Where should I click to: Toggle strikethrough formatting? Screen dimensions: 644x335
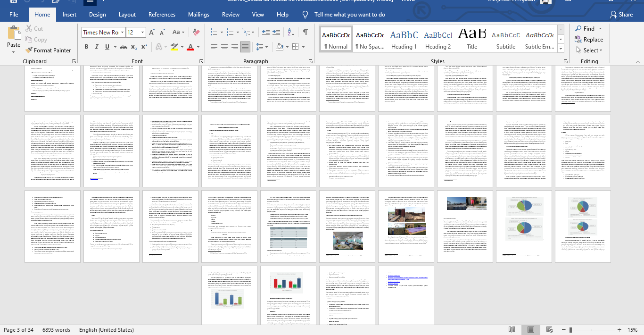[123, 47]
